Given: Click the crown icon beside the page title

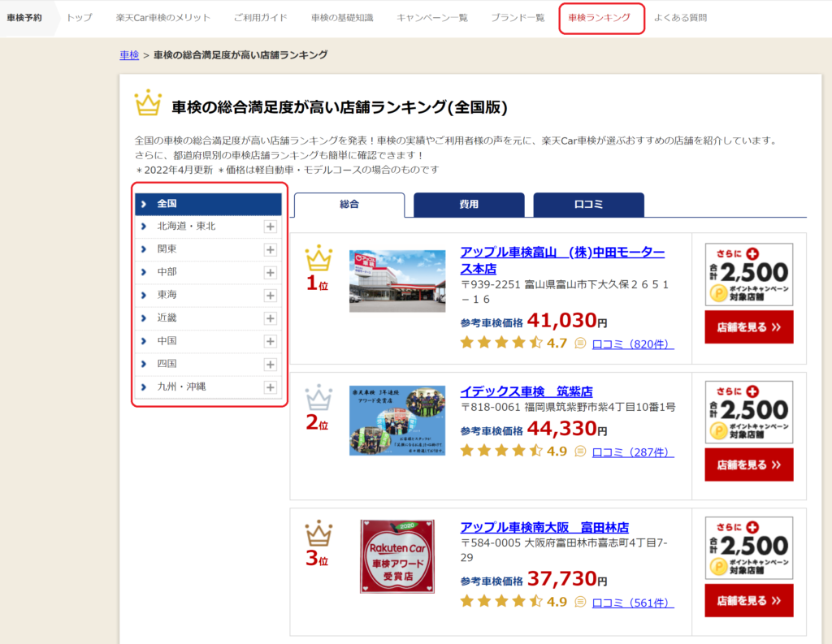Looking at the screenshot, I should point(148,102).
